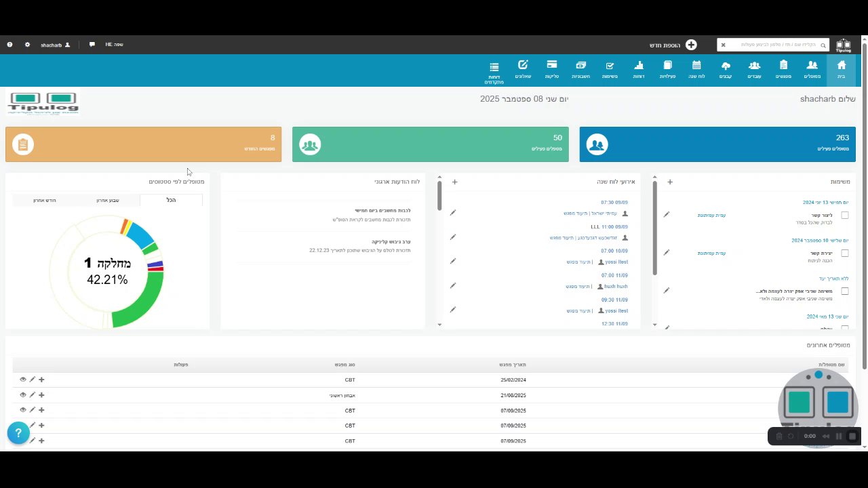Add new task with plus in משימות panel
Screen dimensions: 868x488
670,182
